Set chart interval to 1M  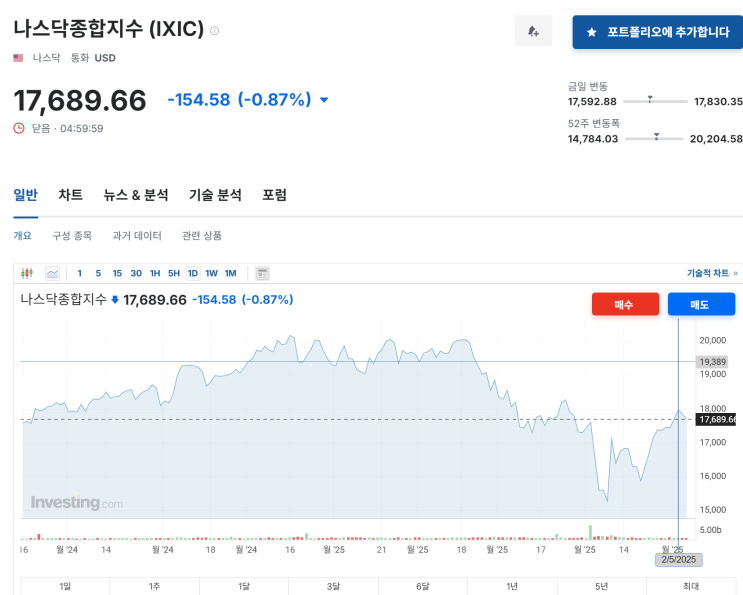(x=231, y=273)
